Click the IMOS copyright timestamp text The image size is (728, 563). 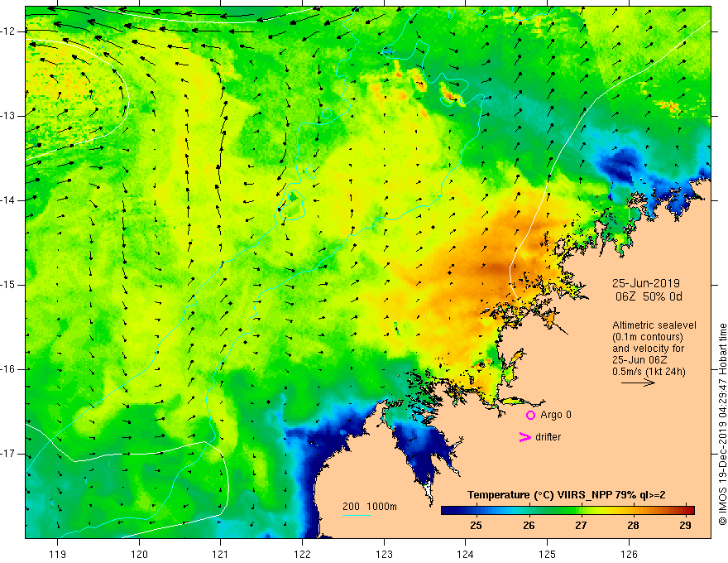point(722,425)
